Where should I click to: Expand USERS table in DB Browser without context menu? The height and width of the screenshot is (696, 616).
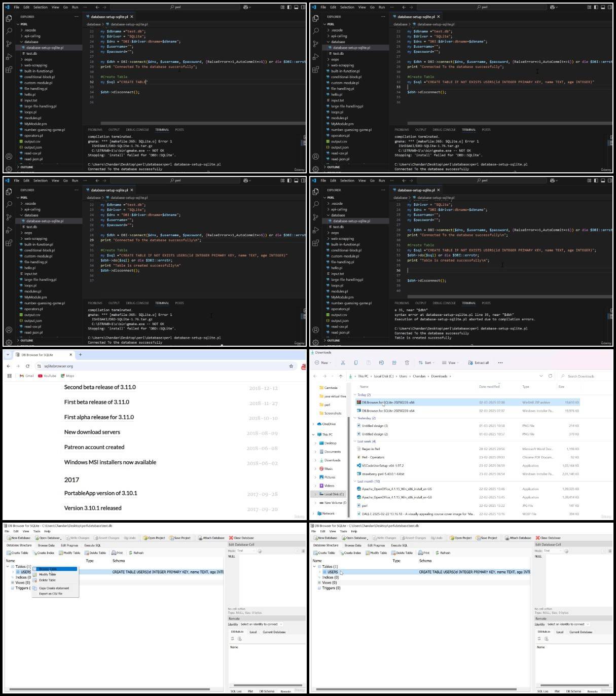pyautogui.click(x=319, y=572)
